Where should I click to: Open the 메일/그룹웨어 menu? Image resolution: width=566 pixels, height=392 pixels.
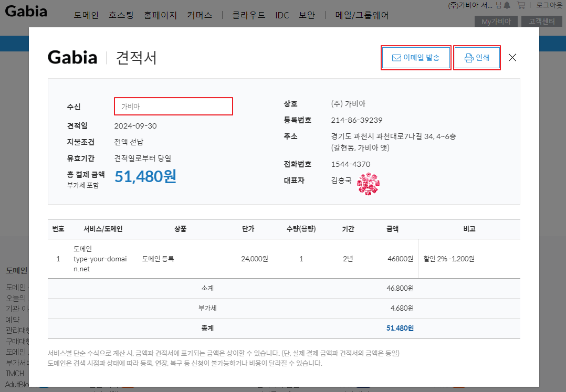(x=362, y=15)
